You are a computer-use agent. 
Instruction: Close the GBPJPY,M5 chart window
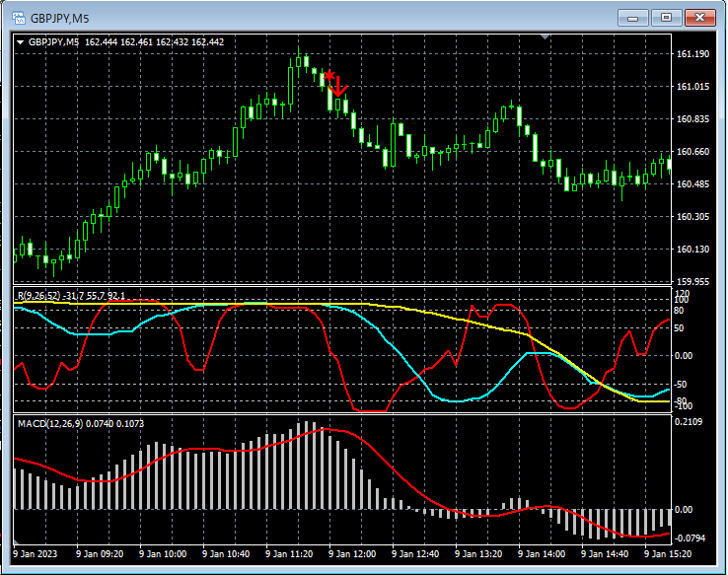pos(701,17)
